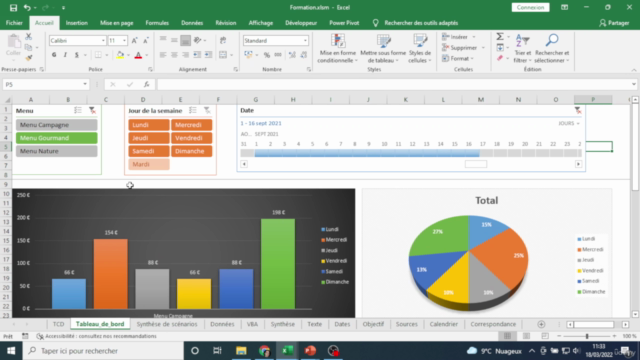Viewport: 640px width, 360px height.
Task: Click the Page Layout view icon
Action: click(x=527, y=336)
